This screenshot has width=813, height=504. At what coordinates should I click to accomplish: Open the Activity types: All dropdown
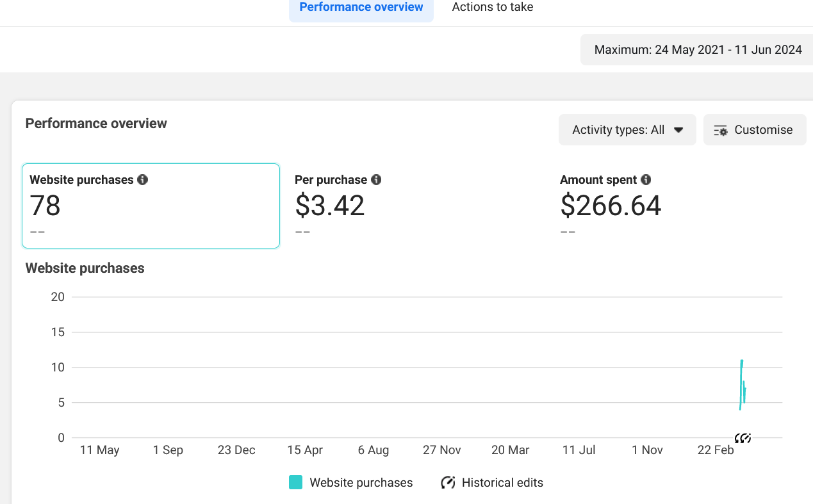[627, 130]
